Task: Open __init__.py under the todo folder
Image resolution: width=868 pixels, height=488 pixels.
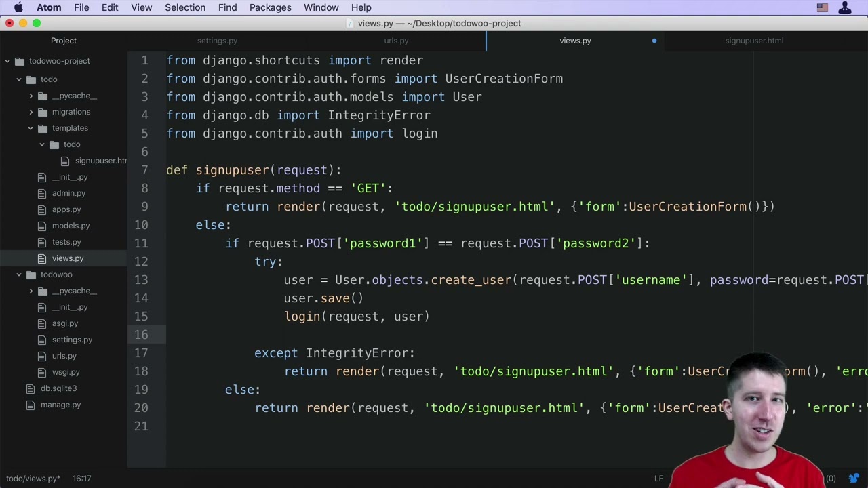Action: pyautogui.click(x=70, y=177)
